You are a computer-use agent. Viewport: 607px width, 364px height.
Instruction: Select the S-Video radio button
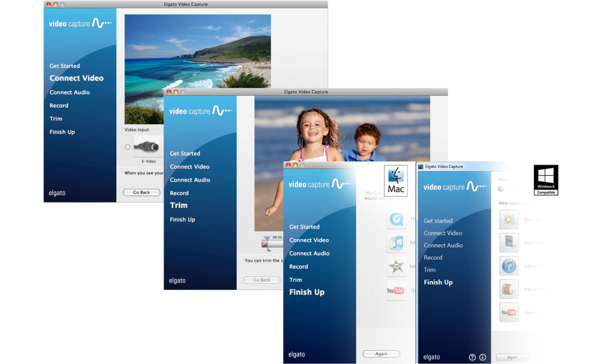point(127,147)
